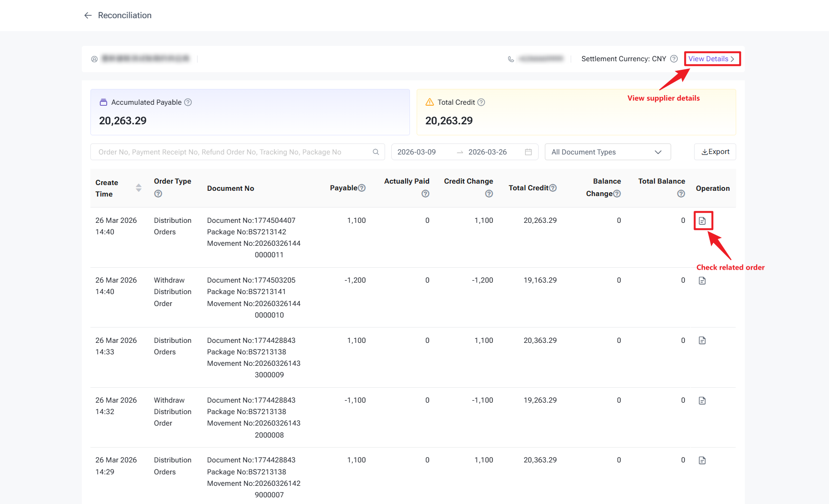
Task: Click the Export button
Action: point(715,152)
